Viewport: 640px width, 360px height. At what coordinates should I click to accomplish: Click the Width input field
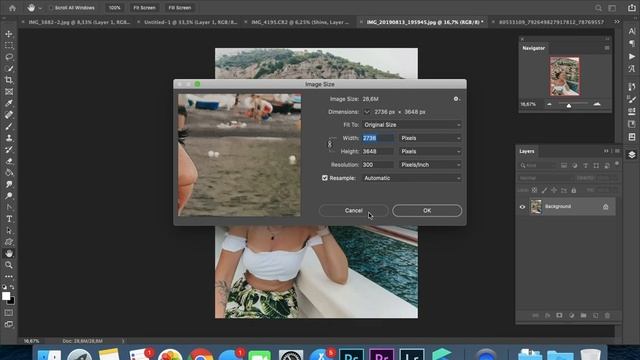coord(378,138)
